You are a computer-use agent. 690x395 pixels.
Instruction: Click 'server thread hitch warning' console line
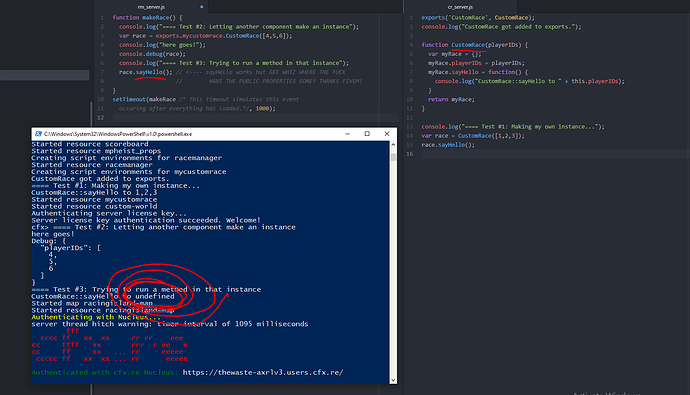pyautogui.click(x=170, y=324)
